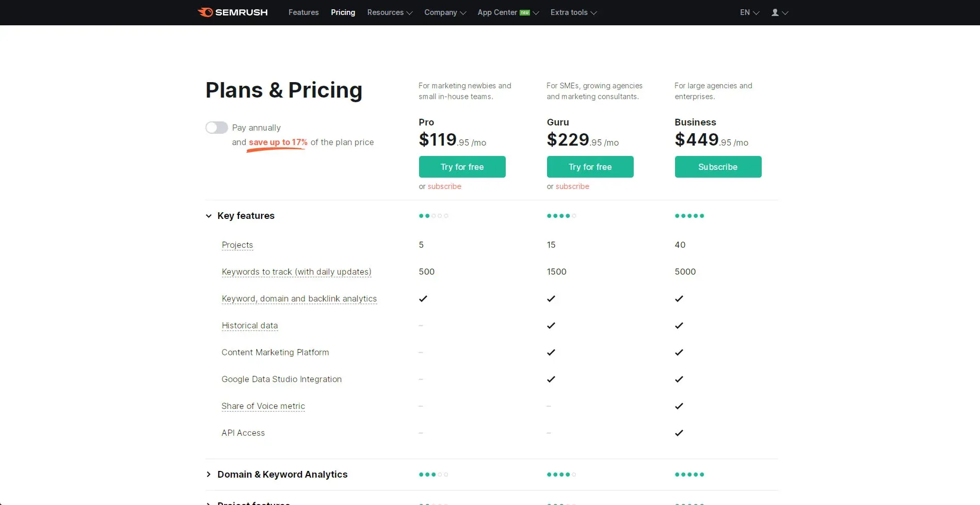Click the Google Data Studio Integration label
The width and height of the screenshot is (980, 505).
282,379
